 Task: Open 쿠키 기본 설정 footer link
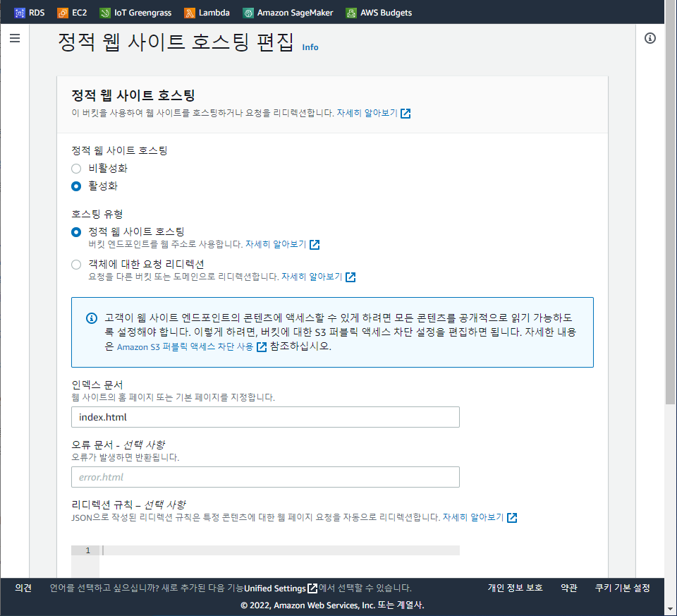coord(622,588)
